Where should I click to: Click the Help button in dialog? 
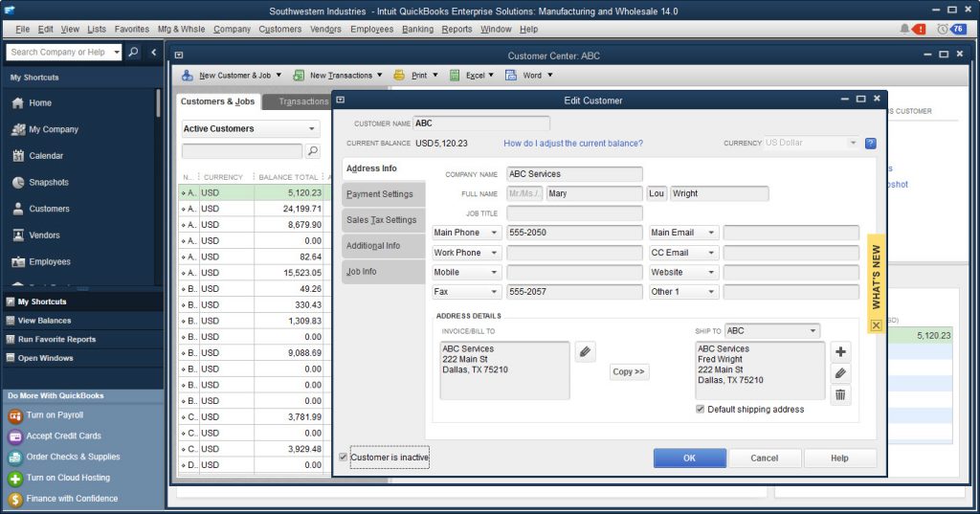pos(839,458)
